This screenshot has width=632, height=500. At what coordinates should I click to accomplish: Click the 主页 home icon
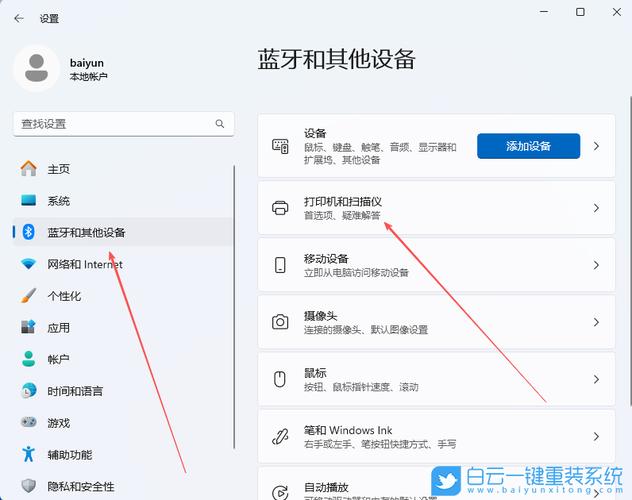(29, 168)
